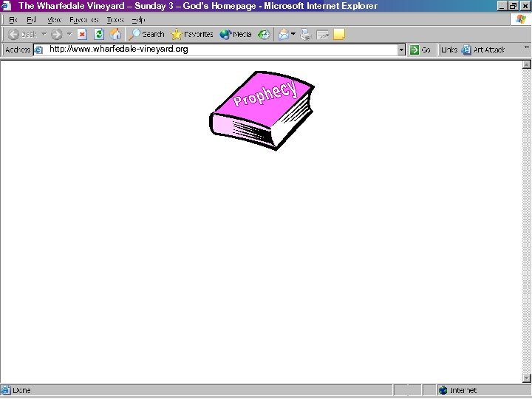532x399 pixels.
Task: Open the History toolbar icon
Action: [264, 34]
